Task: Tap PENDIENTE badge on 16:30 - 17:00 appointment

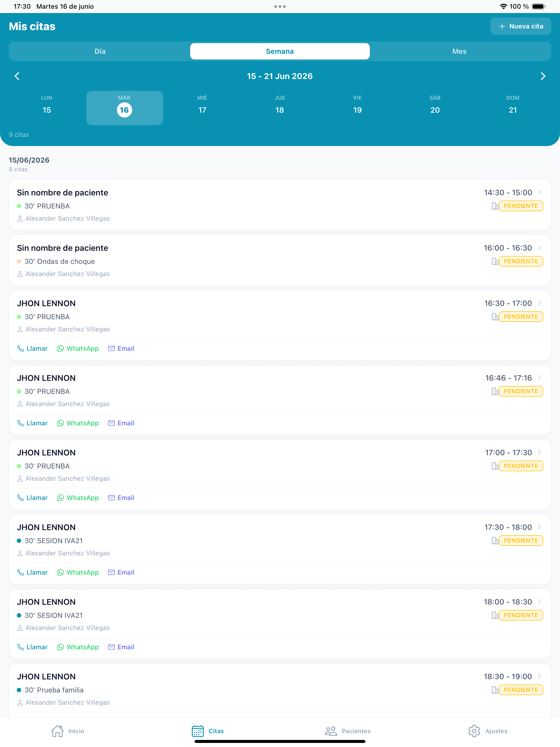Action: (x=521, y=317)
